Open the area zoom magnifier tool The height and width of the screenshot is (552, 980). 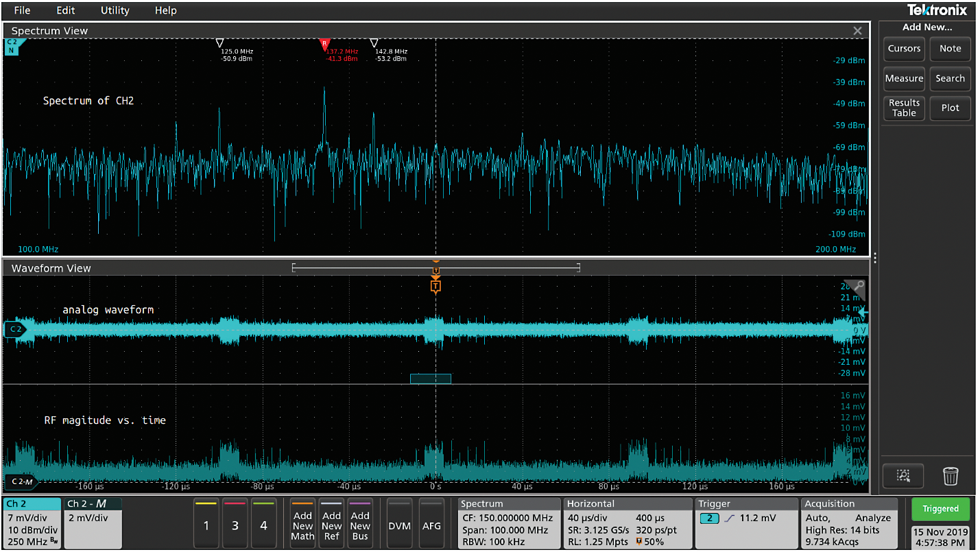(903, 475)
